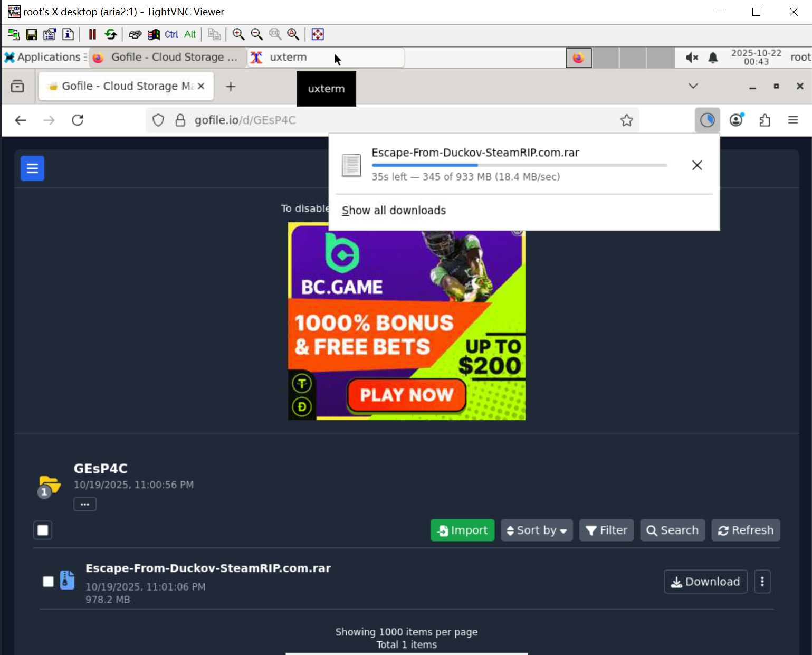
Task: Open the notification bell in system tray
Action: click(x=713, y=58)
